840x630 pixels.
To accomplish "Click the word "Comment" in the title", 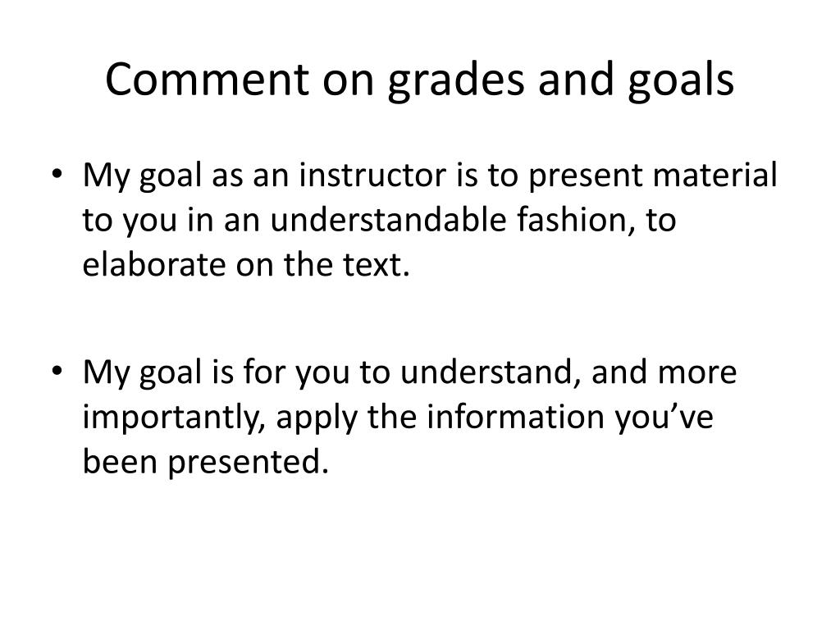I will [x=208, y=80].
